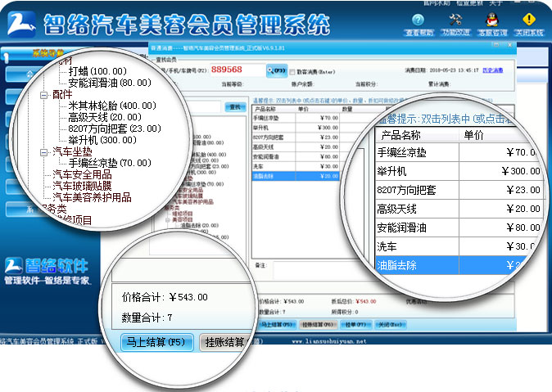Collapse the 汽车坐垫 node in enlarged tree

point(43,152)
